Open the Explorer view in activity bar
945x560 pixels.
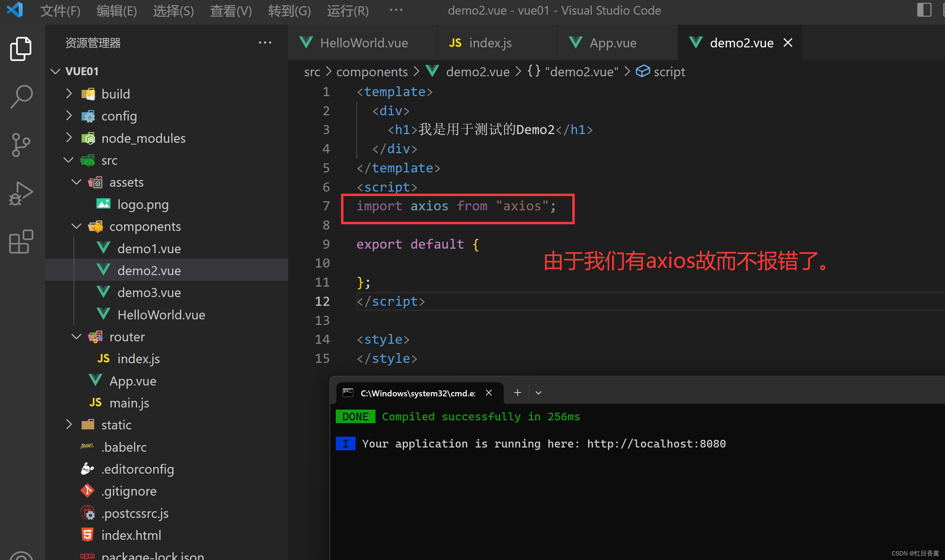tap(21, 49)
